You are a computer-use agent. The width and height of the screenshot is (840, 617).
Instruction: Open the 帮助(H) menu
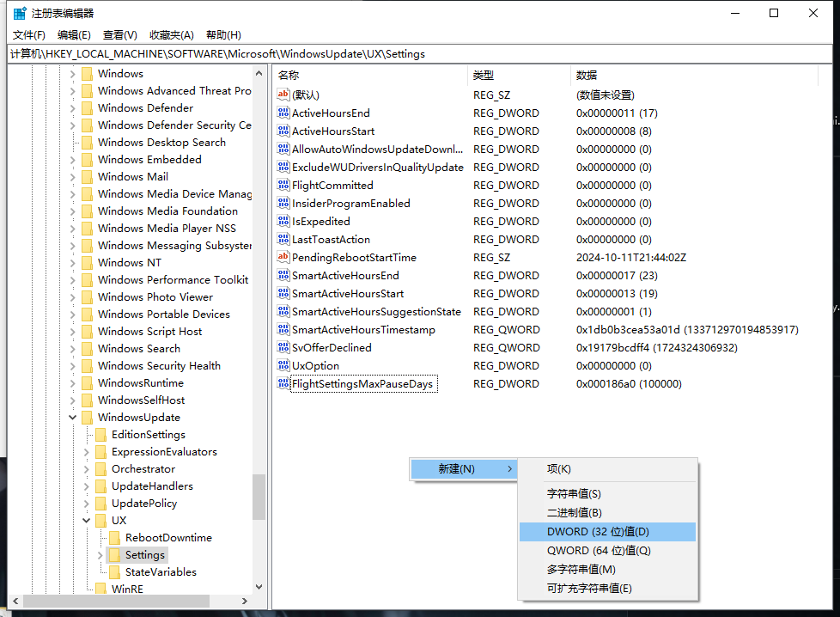click(x=223, y=35)
